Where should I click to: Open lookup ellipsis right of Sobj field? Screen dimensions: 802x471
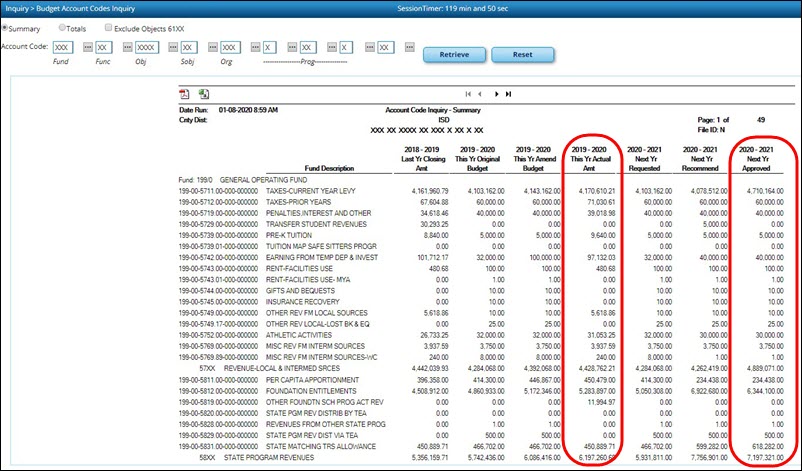[x=209, y=47]
